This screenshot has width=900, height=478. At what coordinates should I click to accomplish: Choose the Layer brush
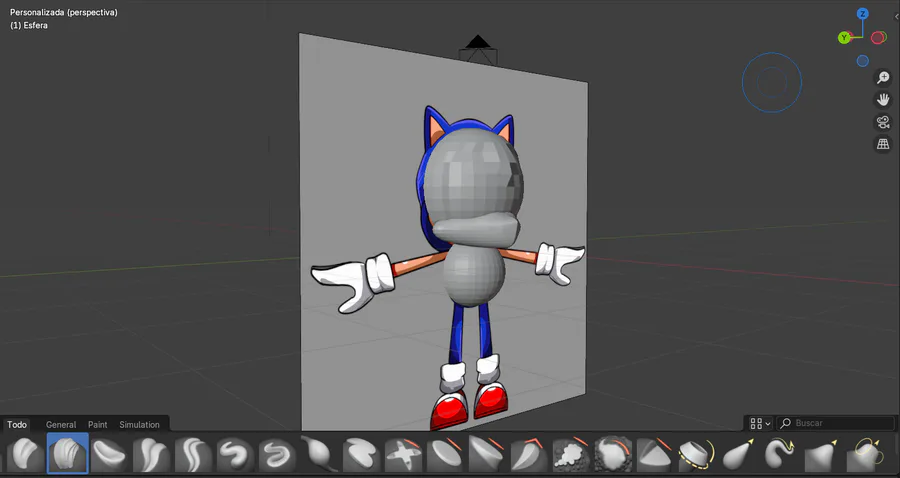click(x=361, y=453)
